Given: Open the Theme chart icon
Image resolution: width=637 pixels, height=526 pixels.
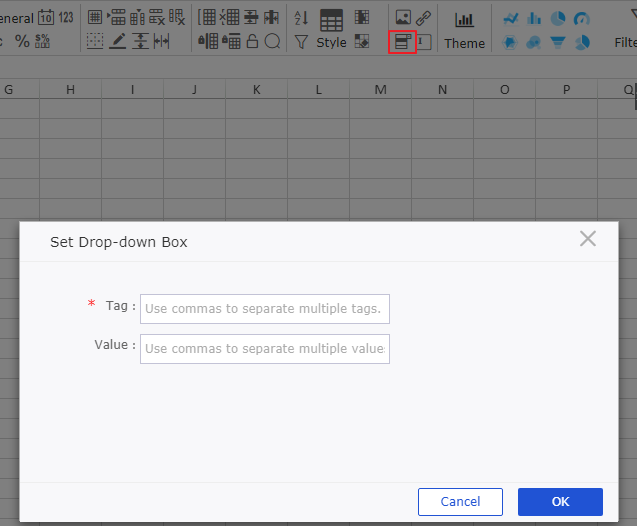Looking at the screenshot, I should pyautogui.click(x=464, y=19).
